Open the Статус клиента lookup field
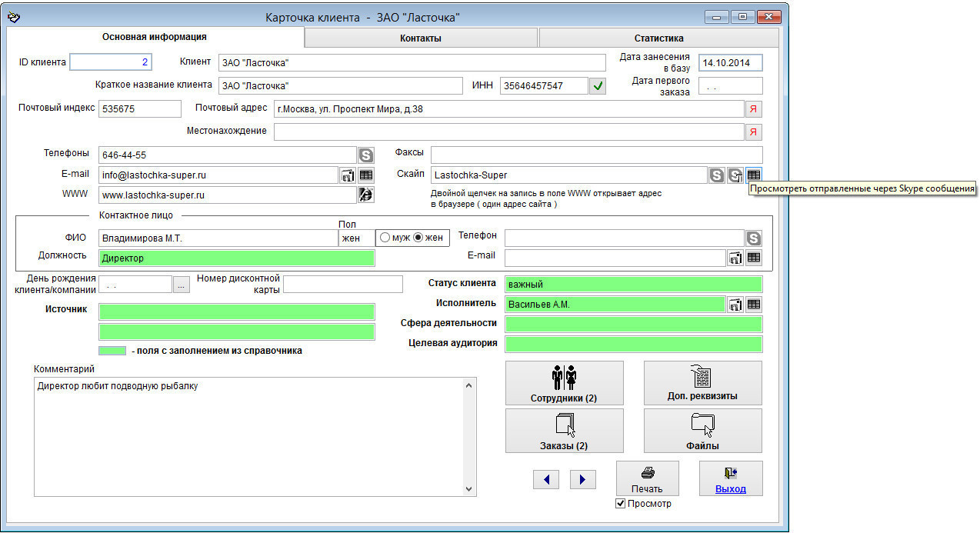The image size is (980, 533). (x=633, y=285)
